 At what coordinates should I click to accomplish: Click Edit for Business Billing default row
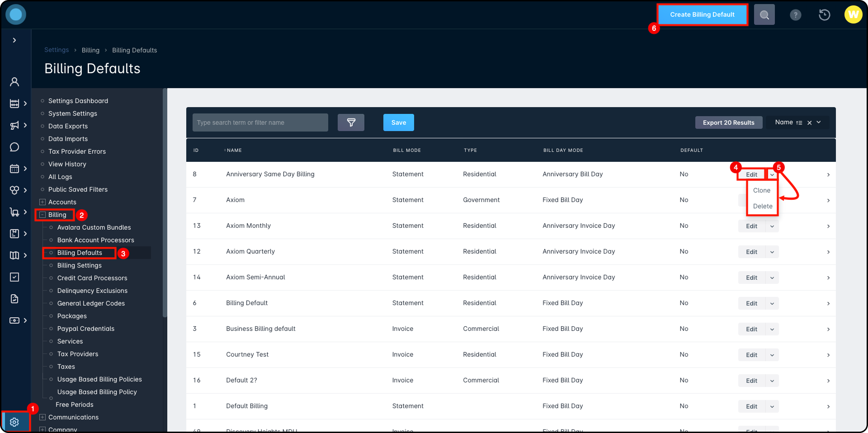(x=751, y=329)
